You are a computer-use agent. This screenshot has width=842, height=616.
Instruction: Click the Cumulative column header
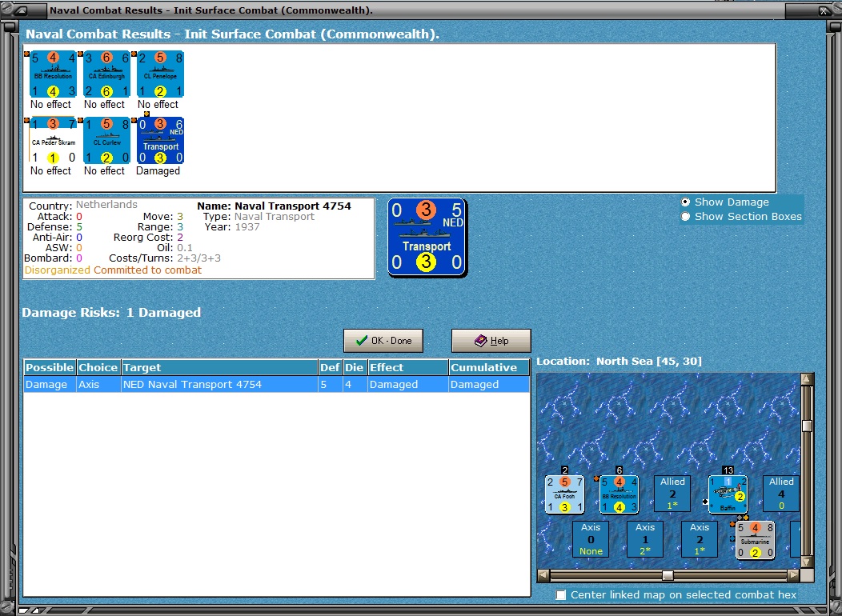click(489, 367)
